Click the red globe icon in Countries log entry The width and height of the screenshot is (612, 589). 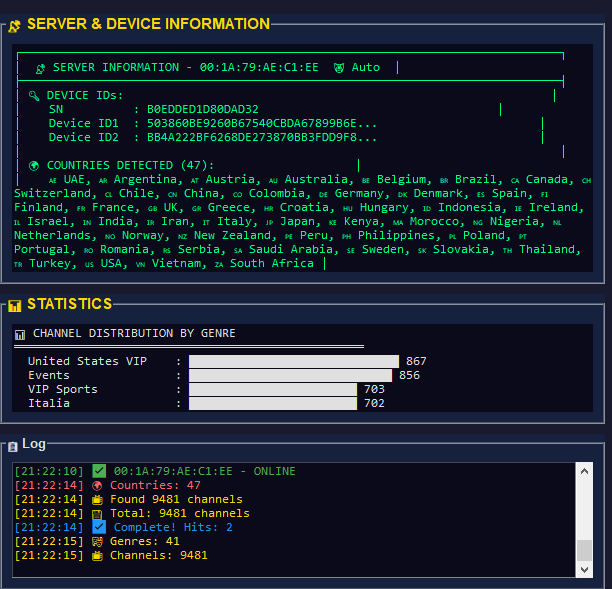pos(97,486)
